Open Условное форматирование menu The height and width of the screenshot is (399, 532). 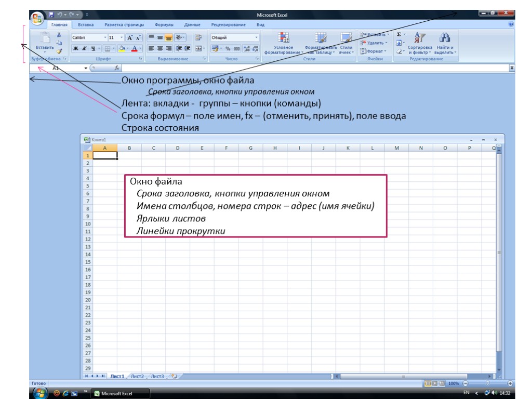(x=283, y=43)
